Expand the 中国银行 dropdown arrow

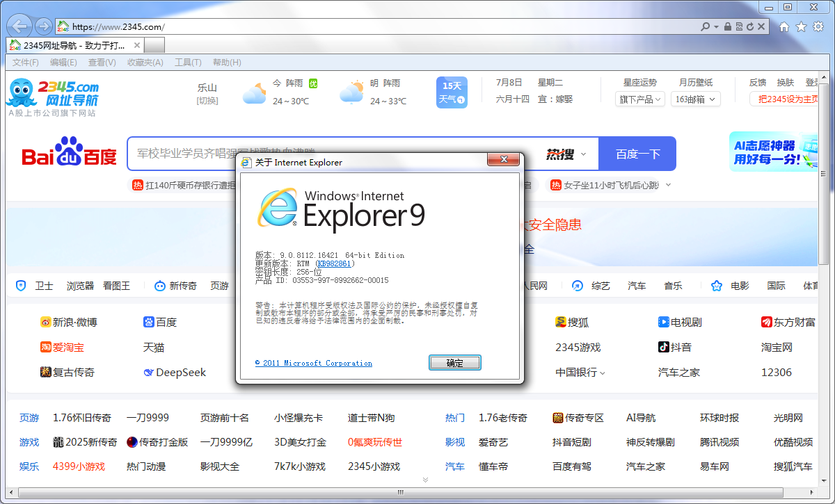(x=603, y=373)
